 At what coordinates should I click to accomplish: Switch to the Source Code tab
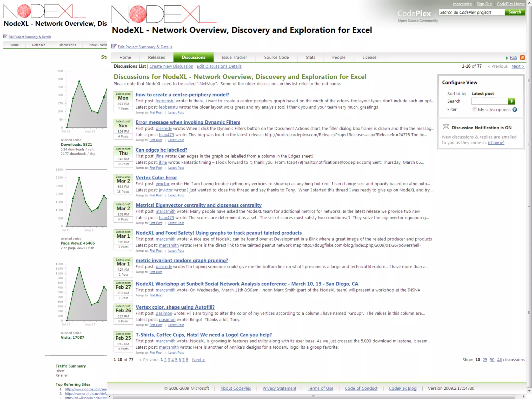pos(276,57)
